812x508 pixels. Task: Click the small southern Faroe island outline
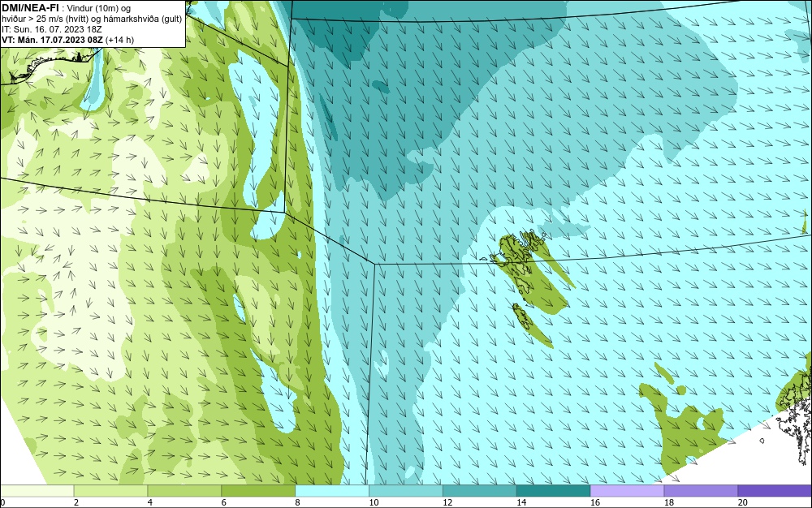coord(521,316)
